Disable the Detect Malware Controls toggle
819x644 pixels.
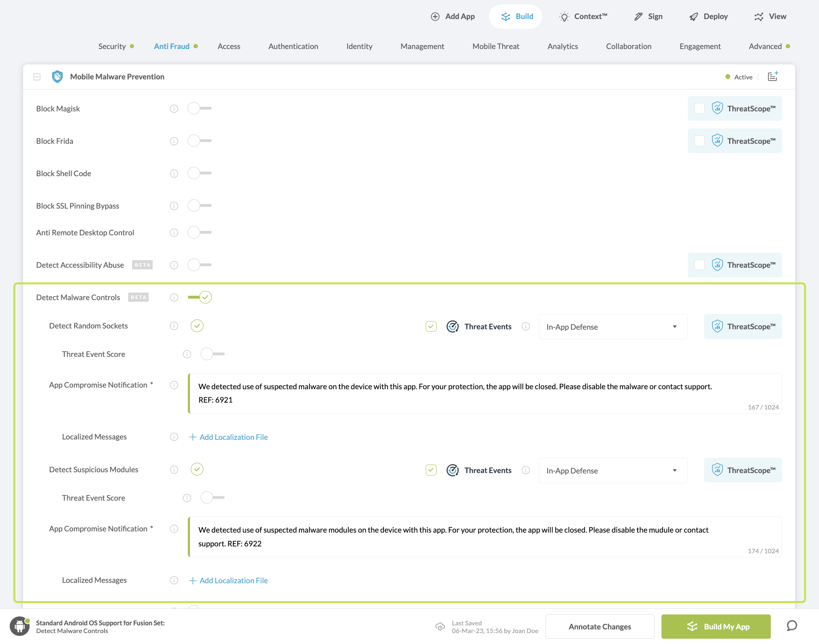coord(200,297)
